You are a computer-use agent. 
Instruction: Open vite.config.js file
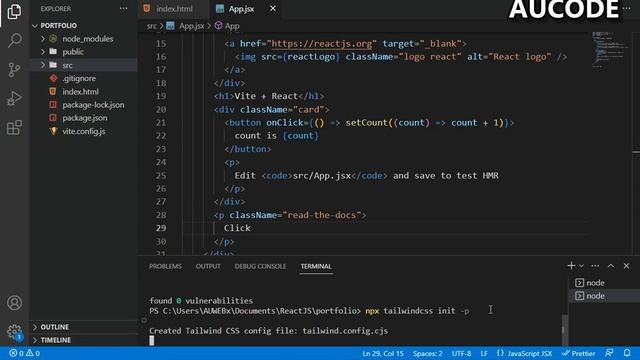(x=83, y=131)
